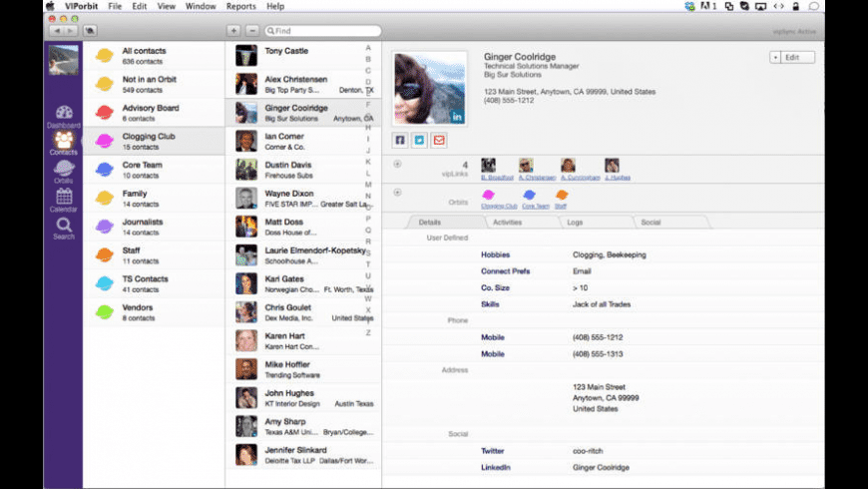This screenshot has height=489, width=868.
Task: Click the Find search field
Action: 323,31
